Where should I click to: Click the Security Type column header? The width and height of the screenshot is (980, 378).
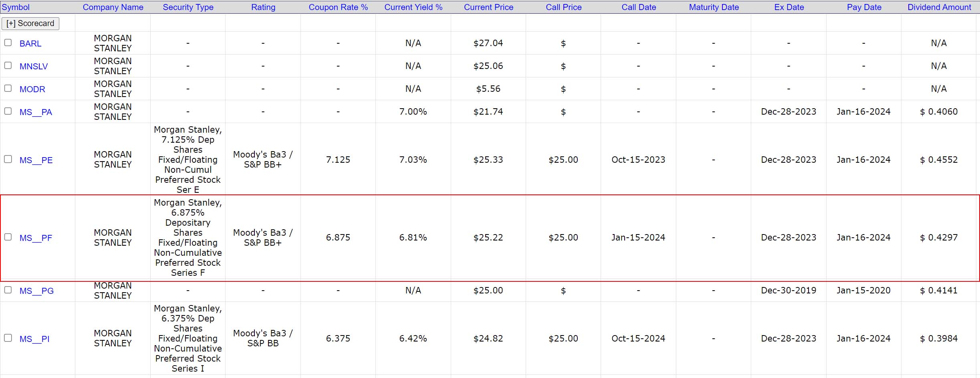tap(188, 7)
